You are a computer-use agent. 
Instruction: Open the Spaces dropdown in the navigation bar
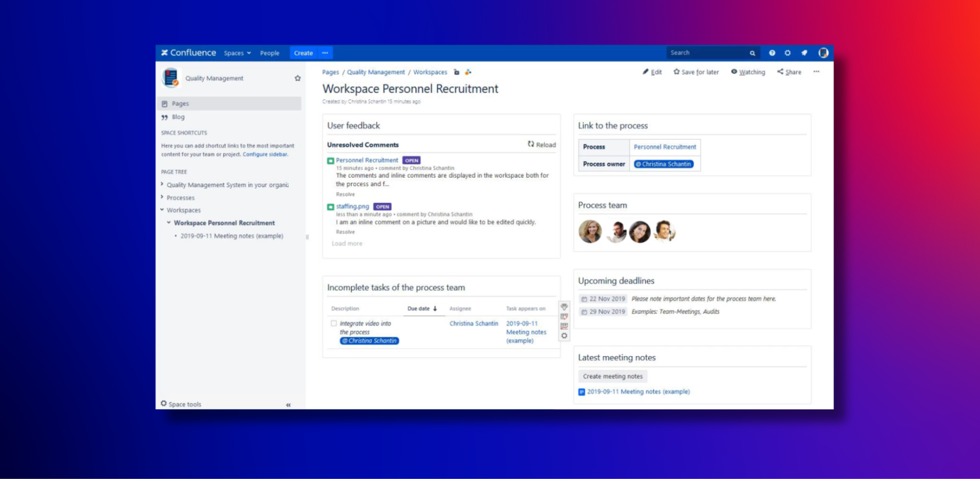(x=236, y=53)
